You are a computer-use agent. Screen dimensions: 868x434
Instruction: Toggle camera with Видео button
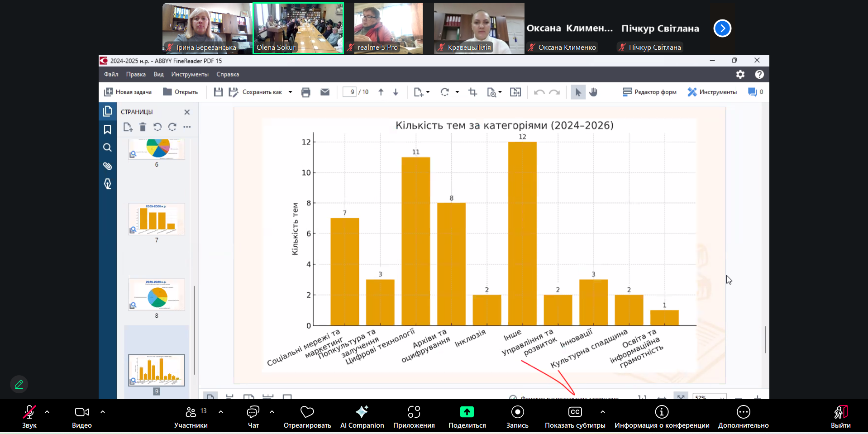[x=81, y=416]
